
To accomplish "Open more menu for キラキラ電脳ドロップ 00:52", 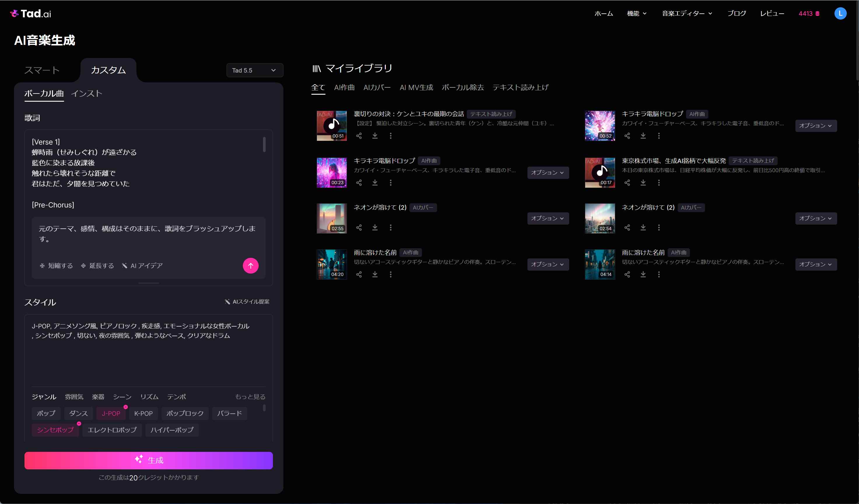I will coord(659,136).
